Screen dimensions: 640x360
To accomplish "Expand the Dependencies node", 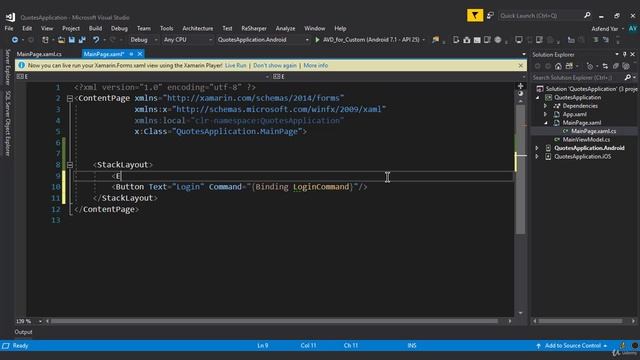I will [545, 106].
